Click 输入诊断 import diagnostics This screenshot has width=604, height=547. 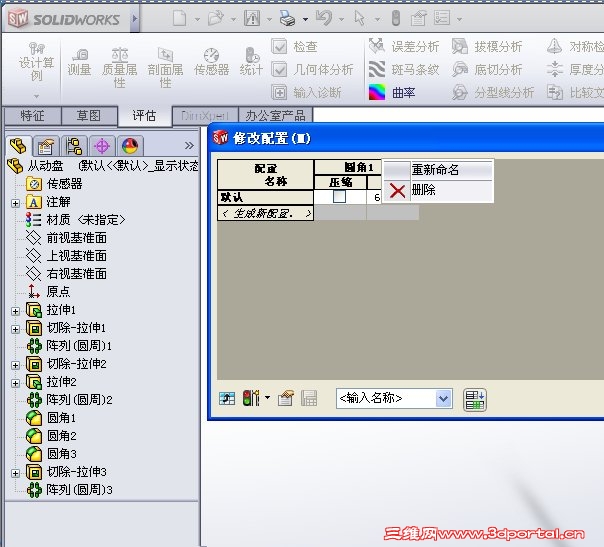tap(306, 92)
